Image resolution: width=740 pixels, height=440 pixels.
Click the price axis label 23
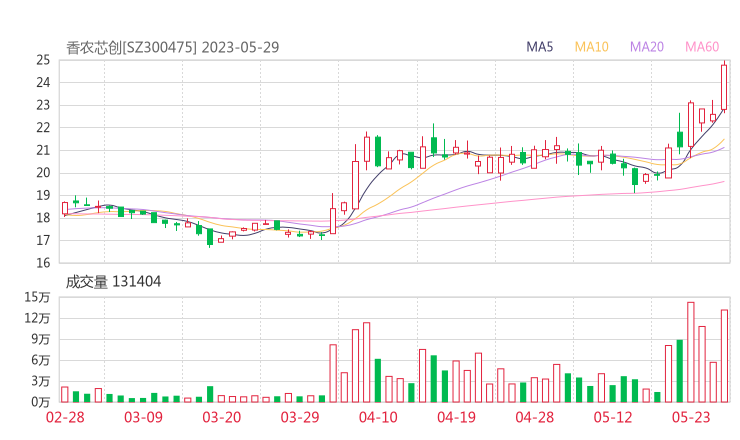(43, 105)
